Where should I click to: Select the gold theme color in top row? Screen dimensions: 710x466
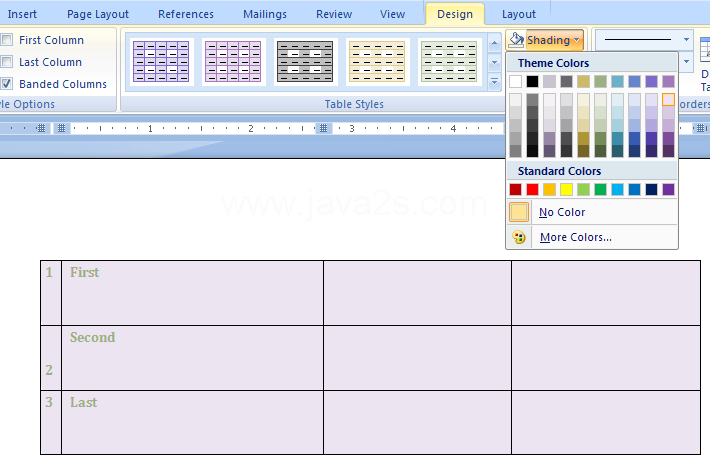coord(583,82)
